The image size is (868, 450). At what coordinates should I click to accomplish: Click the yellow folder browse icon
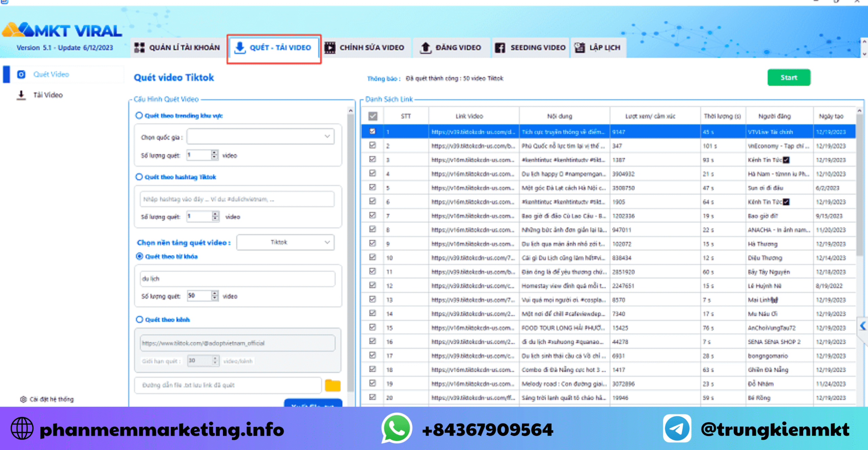point(333,385)
